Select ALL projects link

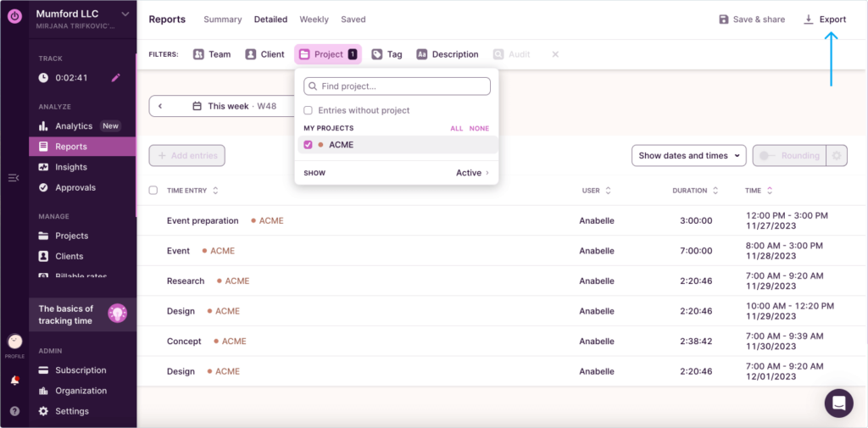point(456,129)
